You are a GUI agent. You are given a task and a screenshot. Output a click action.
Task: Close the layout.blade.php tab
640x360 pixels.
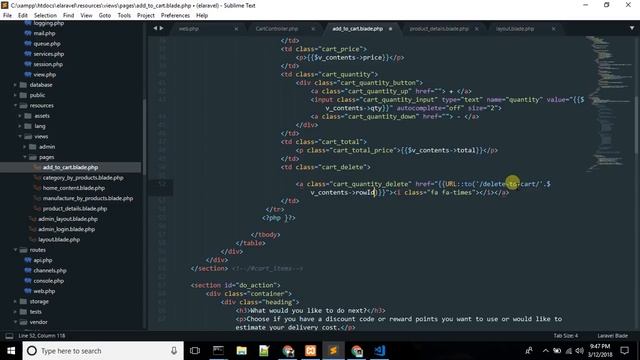[x=553, y=29]
